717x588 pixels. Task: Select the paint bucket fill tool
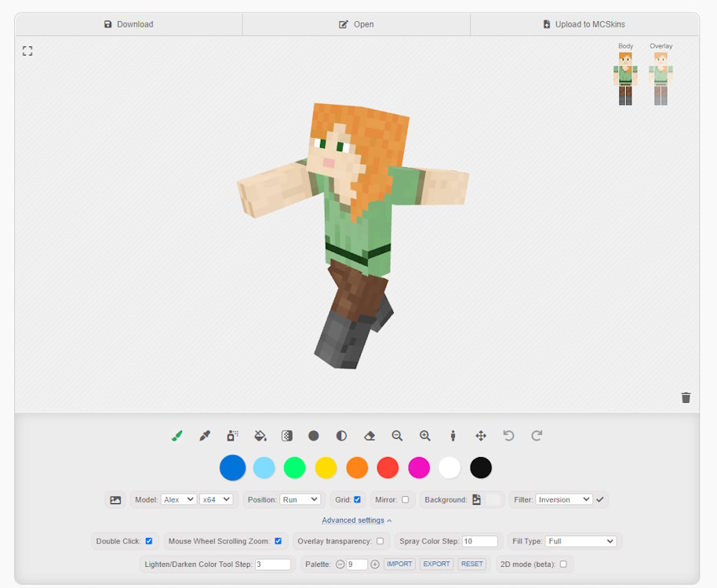click(260, 436)
